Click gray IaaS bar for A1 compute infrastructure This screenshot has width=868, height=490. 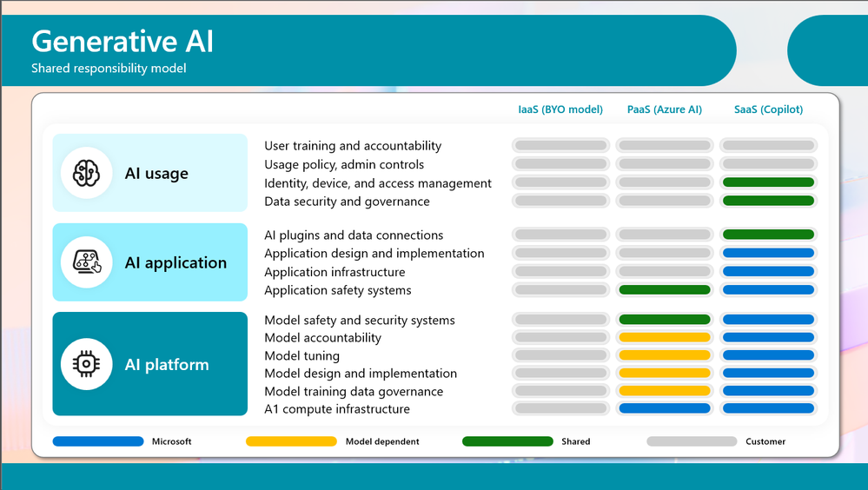560,408
